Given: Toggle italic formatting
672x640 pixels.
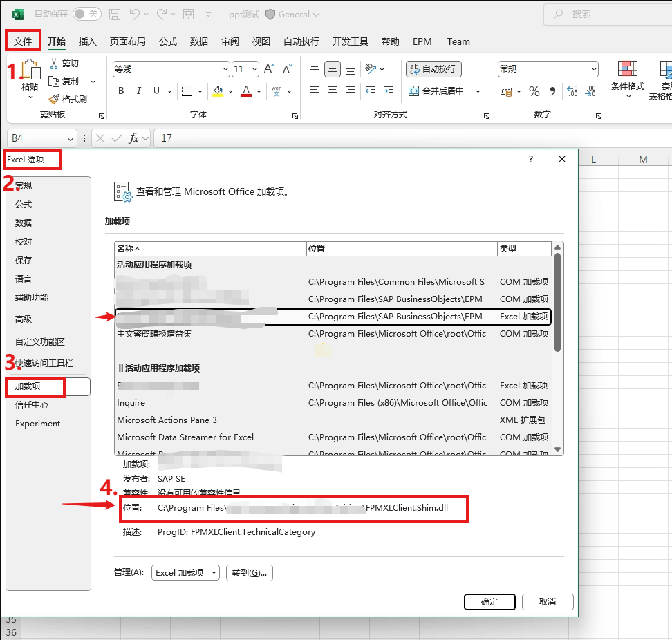Looking at the screenshot, I should 139,91.
